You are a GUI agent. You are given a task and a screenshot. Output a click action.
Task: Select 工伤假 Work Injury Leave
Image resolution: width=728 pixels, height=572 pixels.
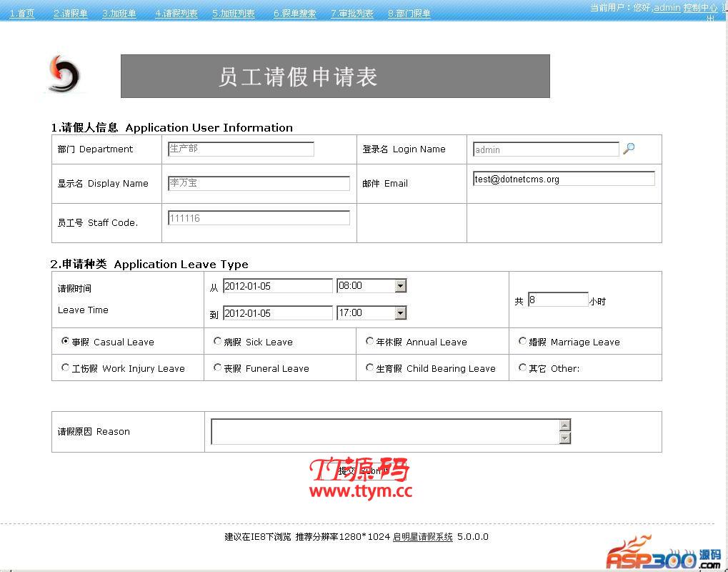click(x=65, y=368)
